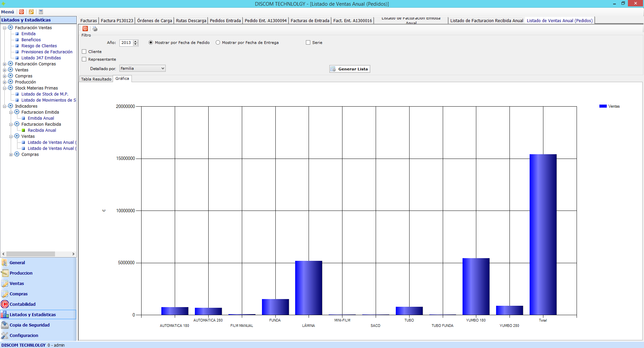Open the Copia de Seguridad icon

point(5,325)
